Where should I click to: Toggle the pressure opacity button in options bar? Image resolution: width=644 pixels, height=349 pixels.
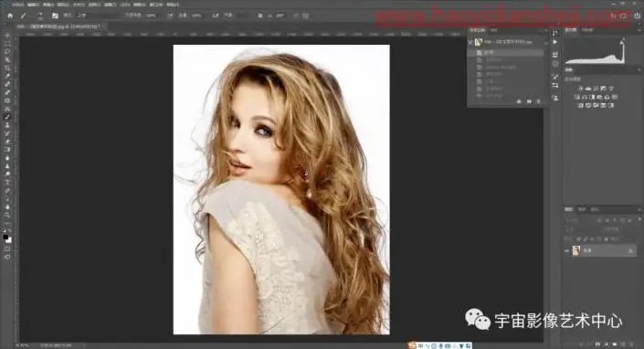pyautogui.click(x=171, y=16)
